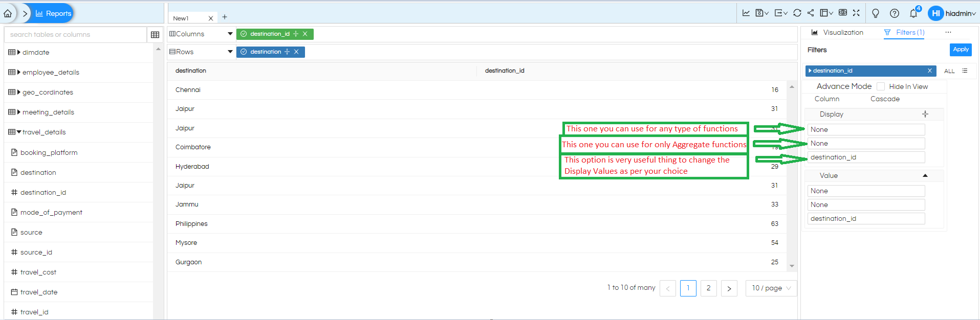Click the split icon in Display header

click(x=925, y=114)
